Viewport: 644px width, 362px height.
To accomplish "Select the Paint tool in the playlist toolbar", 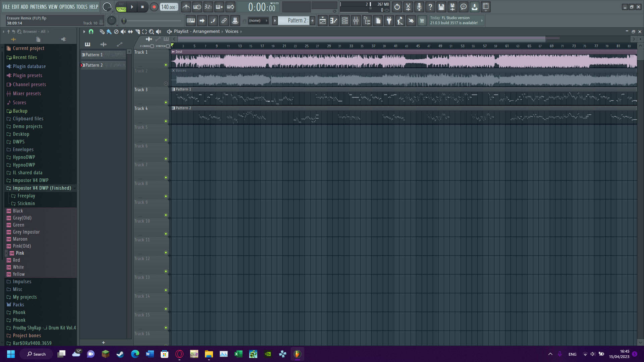I will pos(109,32).
